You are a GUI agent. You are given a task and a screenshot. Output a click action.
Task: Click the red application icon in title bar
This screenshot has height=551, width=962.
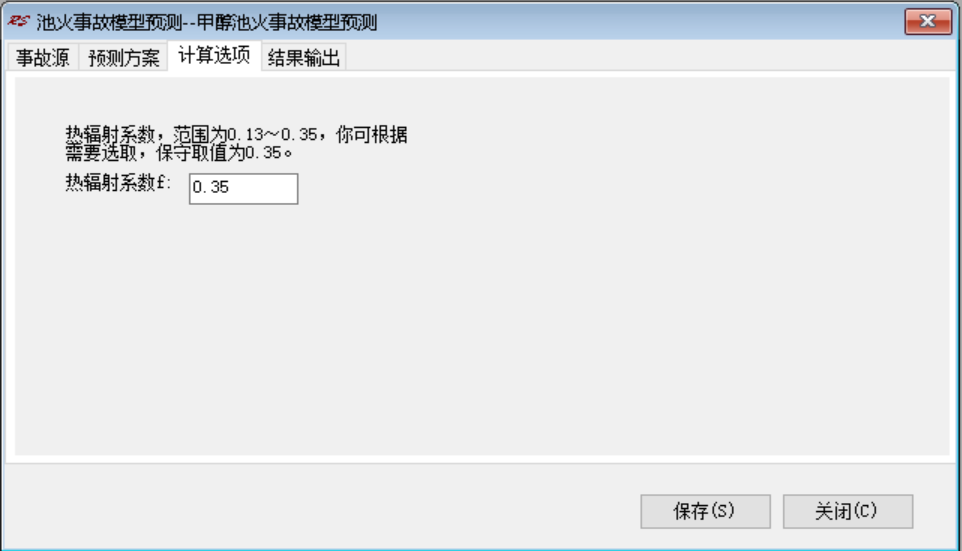[18, 21]
